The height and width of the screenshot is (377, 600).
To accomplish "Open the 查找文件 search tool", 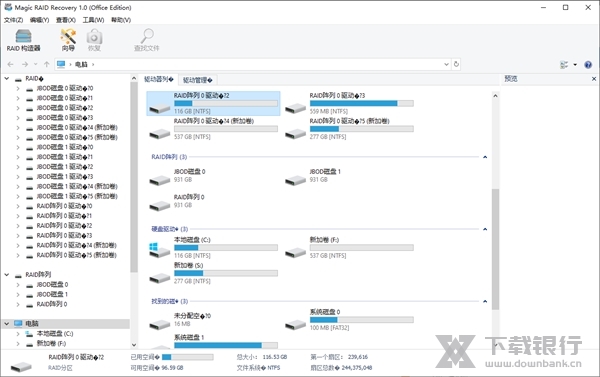I will coord(147,40).
